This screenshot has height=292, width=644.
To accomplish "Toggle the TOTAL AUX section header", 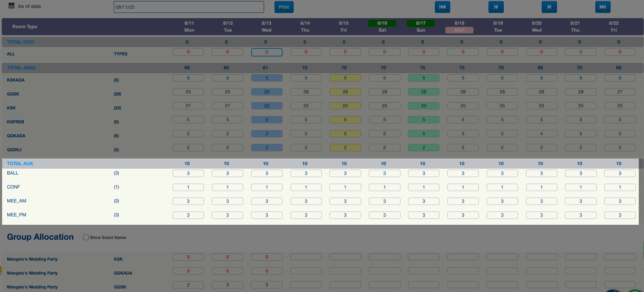I will click(20, 163).
